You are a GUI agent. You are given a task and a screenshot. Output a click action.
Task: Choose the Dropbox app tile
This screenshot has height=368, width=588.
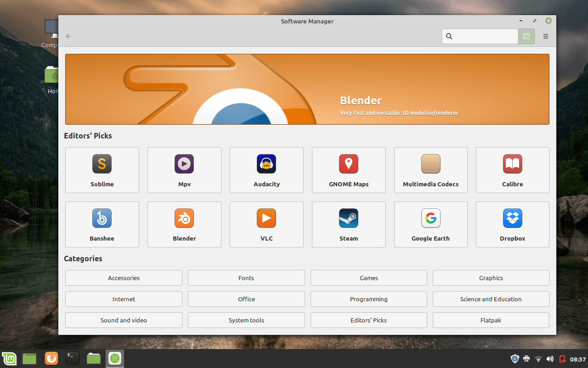[513, 224]
